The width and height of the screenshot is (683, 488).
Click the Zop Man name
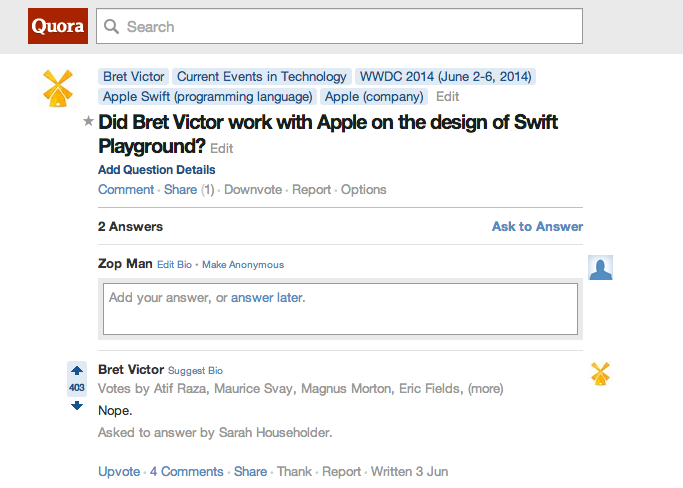point(125,264)
